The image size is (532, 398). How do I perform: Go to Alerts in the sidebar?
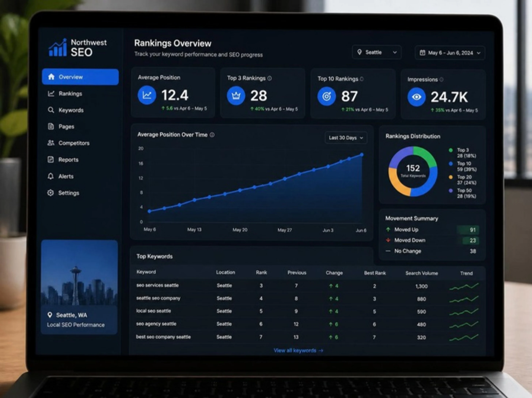point(66,176)
